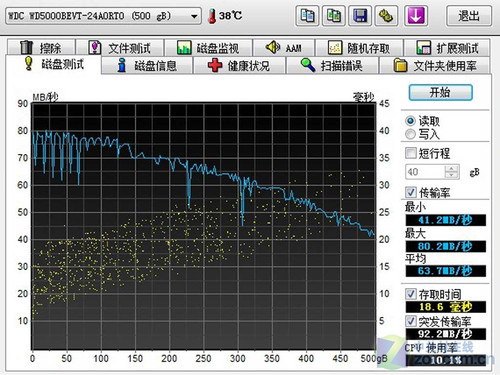Image resolution: width=500 pixels, height=375 pixels.
Task: Toggle the 传输率 transfer rate checkbox
Action: pyautogui.click(x=411, y=192)
